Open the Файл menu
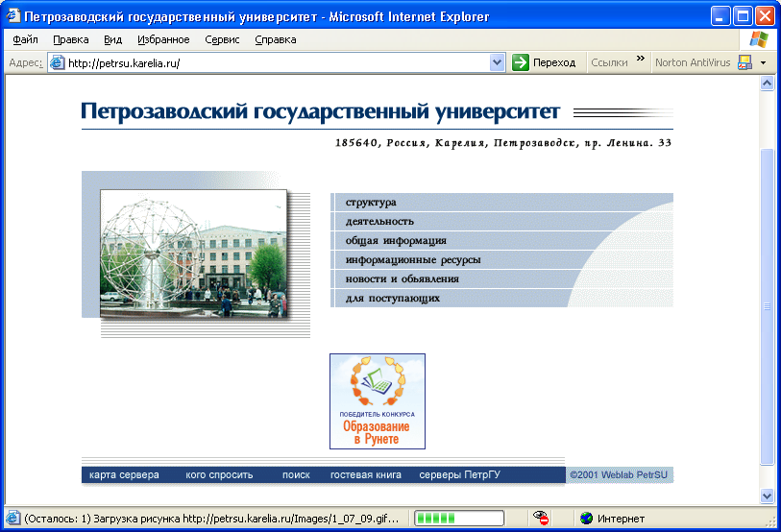This screenshot has width=781, height=532. point(25,39)
